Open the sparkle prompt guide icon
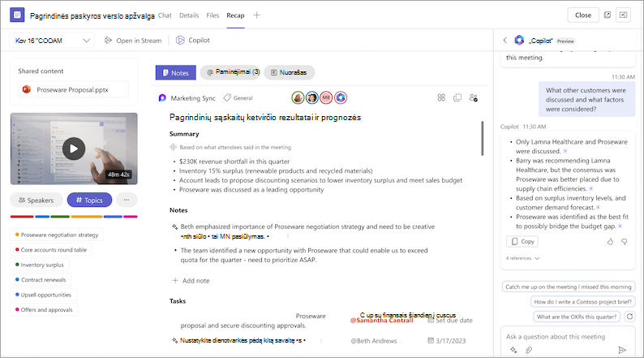644x358 pixels. pyautogui.click(x=513, y=350)
